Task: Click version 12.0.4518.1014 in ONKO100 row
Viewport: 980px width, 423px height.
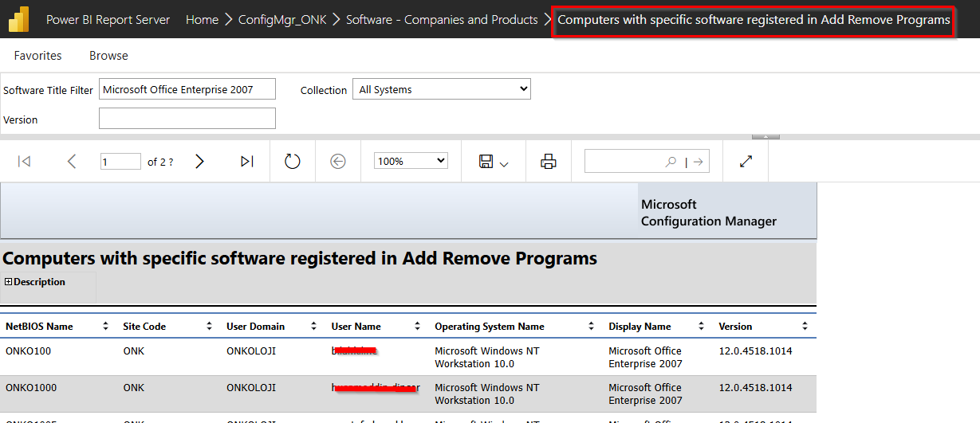Action: click(756, 351)
